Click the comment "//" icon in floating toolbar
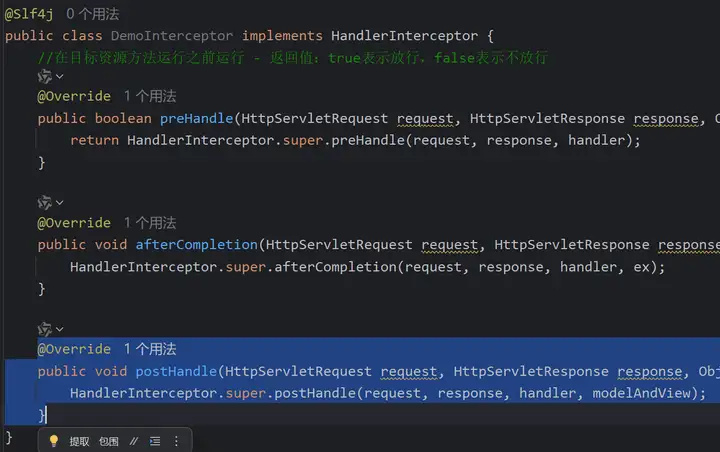This screenshot has height=452, width=720. click(133, 441)
